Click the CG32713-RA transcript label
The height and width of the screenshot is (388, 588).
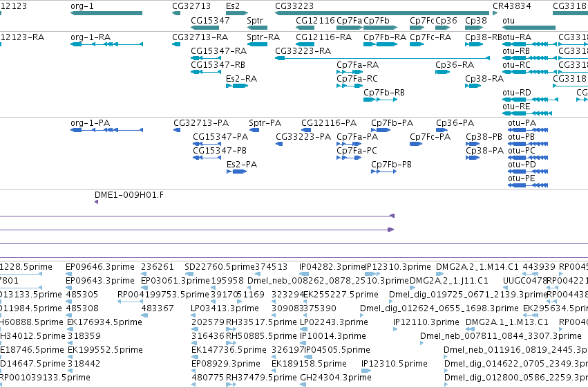[200, 37]
